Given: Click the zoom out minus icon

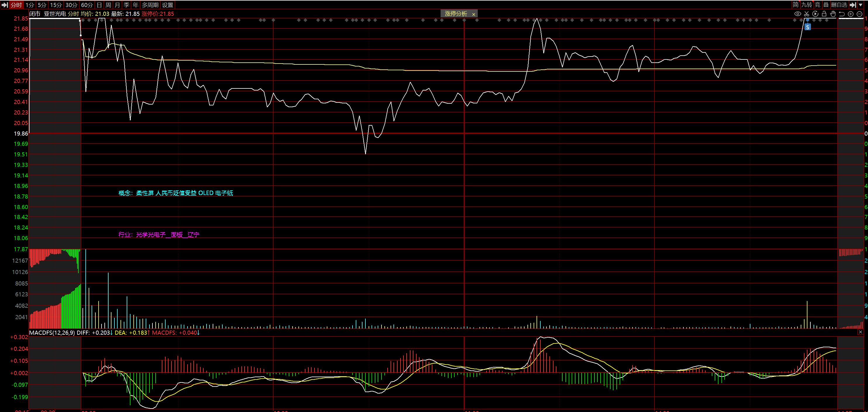Looking at the screenshot, I should 859,14.
